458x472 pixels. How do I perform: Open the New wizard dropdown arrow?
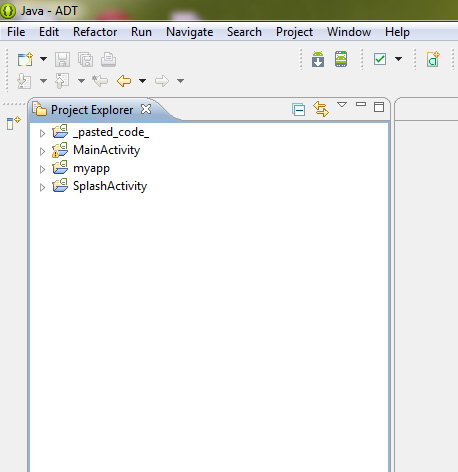click(43, 59)
